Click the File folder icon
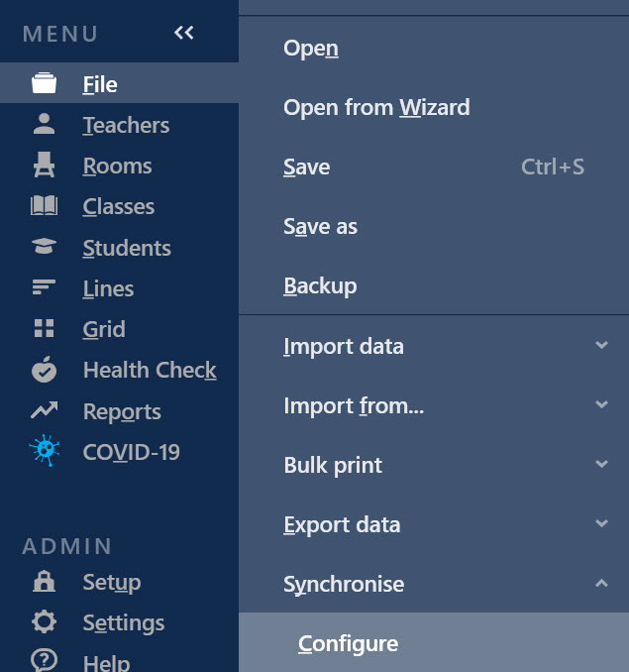Viewport: 629px width, 672px height. coord(44,83)
